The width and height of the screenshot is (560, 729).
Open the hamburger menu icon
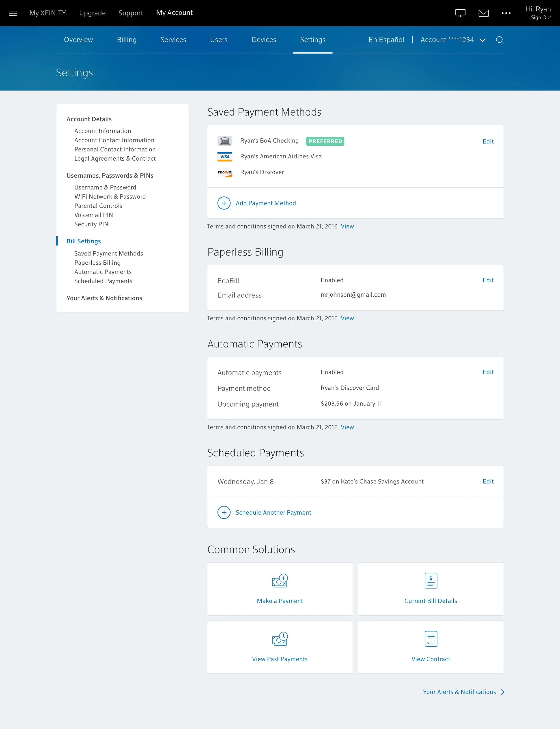[x=13, y=13]
